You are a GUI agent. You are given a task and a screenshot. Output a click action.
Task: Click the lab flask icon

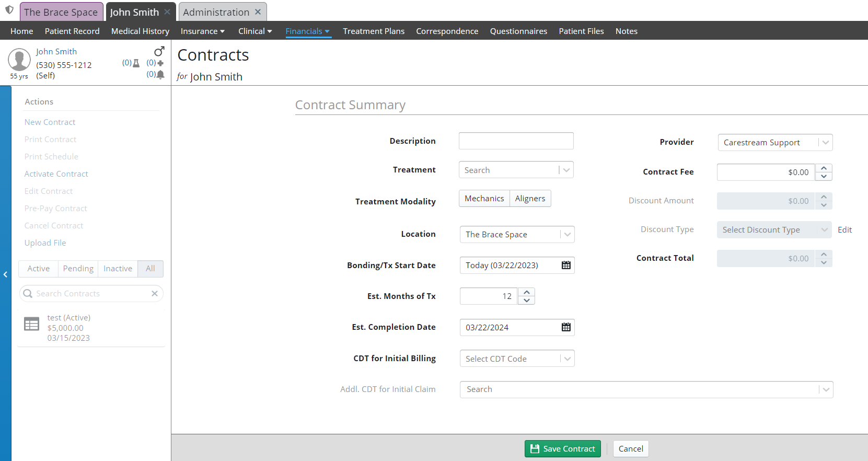[x=136, y=63]
